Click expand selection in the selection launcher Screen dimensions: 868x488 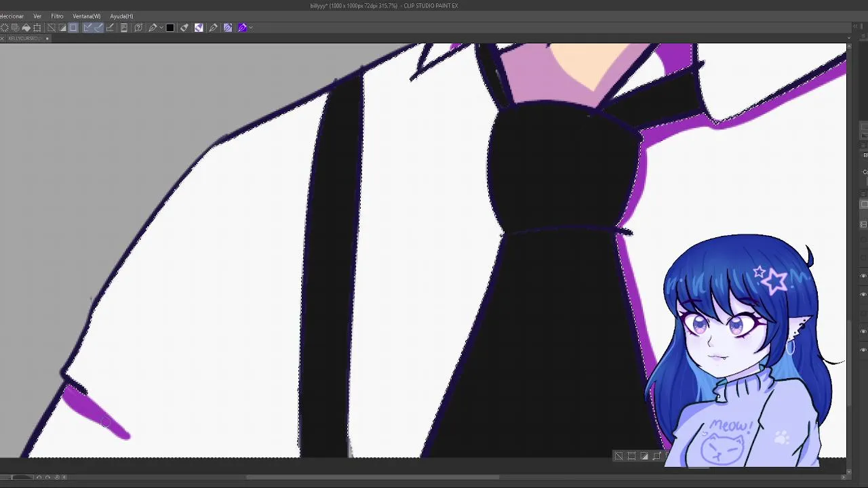(657, 456)
